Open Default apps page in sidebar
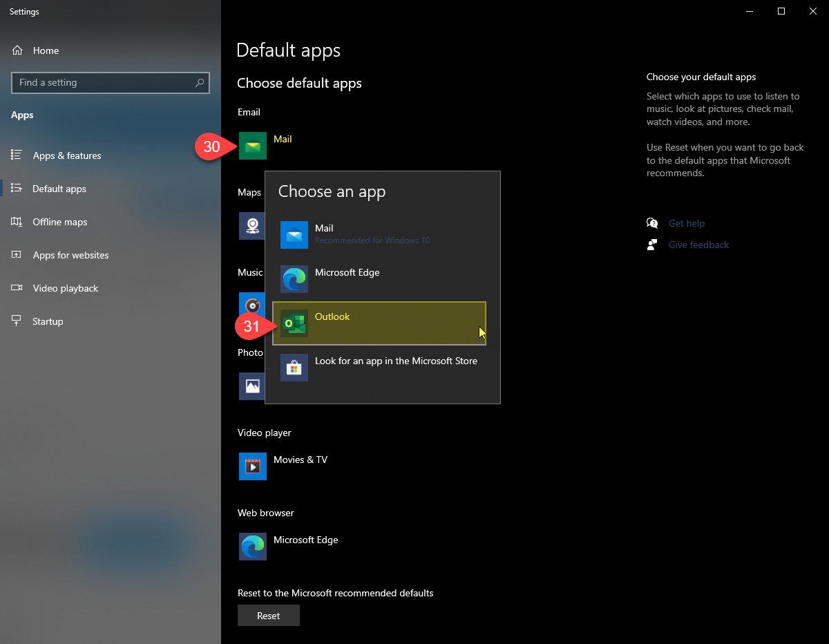 [111, 189]
